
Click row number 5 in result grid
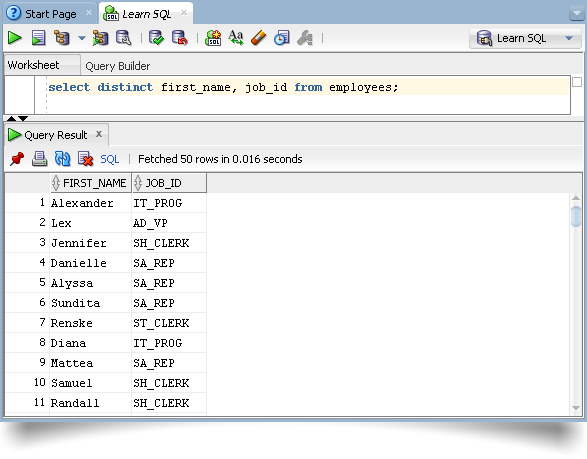pos(27,283)
